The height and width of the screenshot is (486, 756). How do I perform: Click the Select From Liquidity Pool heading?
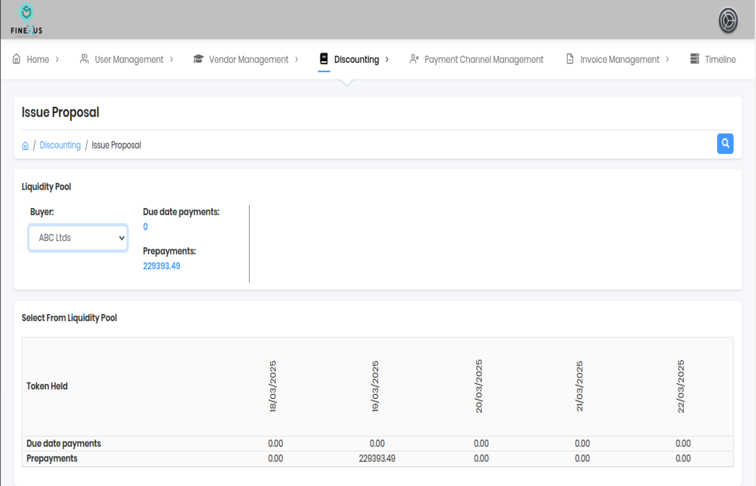click(69, 318)
